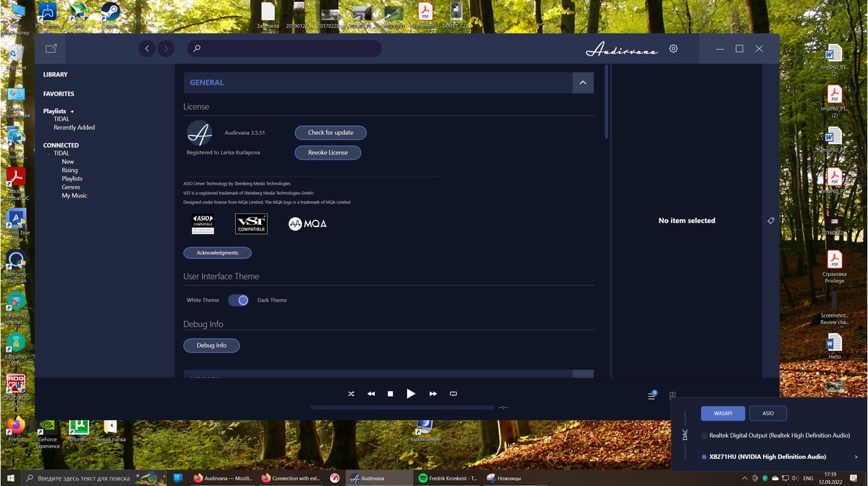Open TIDAL Rising section
Screen dimensions: 868x486
[x=70, y=170]
